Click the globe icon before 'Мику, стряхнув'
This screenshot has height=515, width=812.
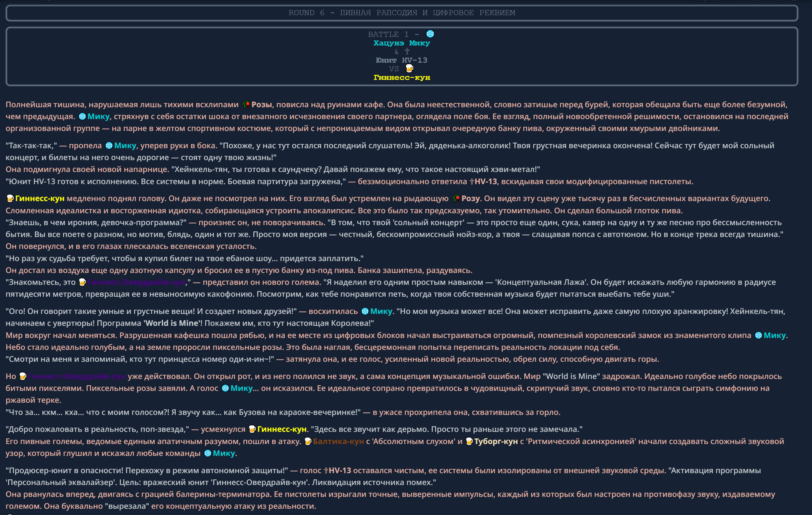pos(82,117)
